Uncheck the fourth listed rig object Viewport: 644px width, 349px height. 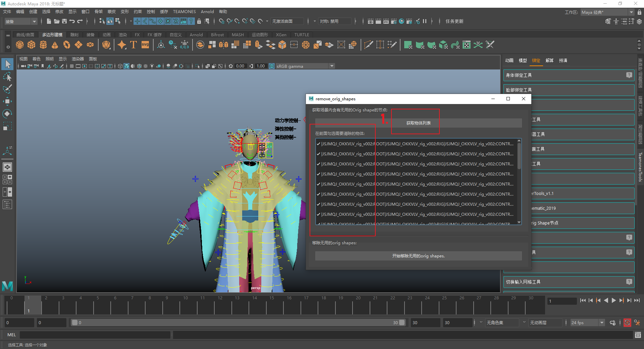pyautogui.click(x=318, y=174)
